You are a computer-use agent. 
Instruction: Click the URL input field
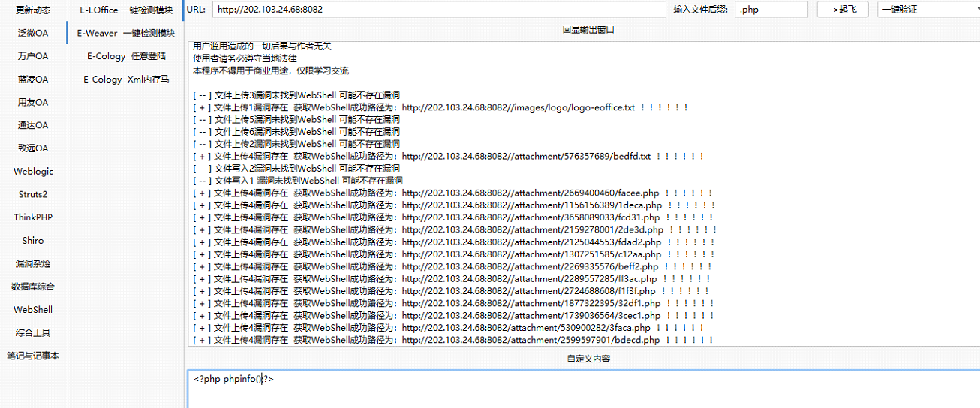(439, 10)
